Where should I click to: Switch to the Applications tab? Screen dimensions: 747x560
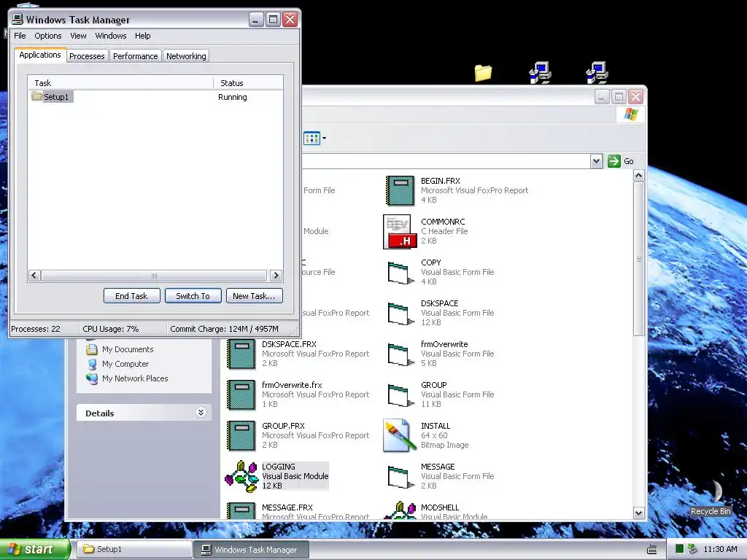[x=40, y=55]
